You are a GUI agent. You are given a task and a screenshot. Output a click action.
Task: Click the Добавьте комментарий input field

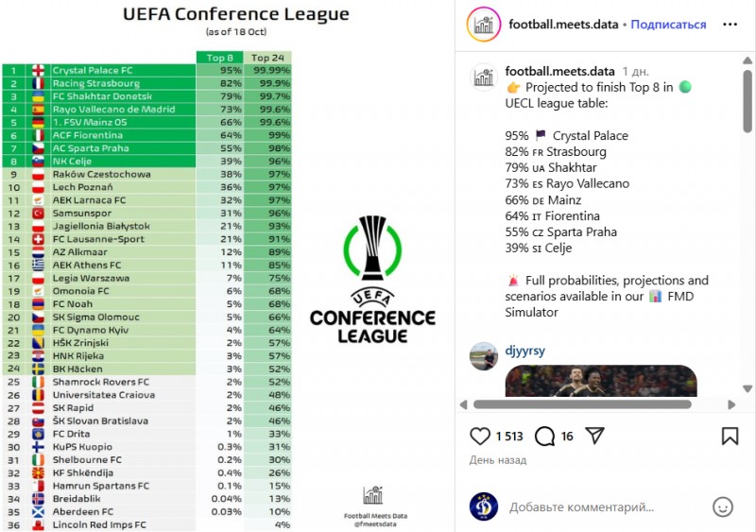click(605, 507)
